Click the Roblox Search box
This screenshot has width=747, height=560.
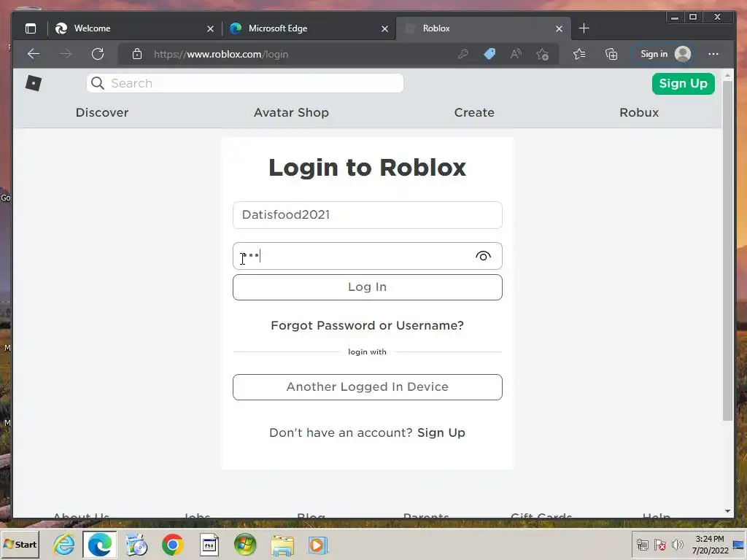click(245, 83)
